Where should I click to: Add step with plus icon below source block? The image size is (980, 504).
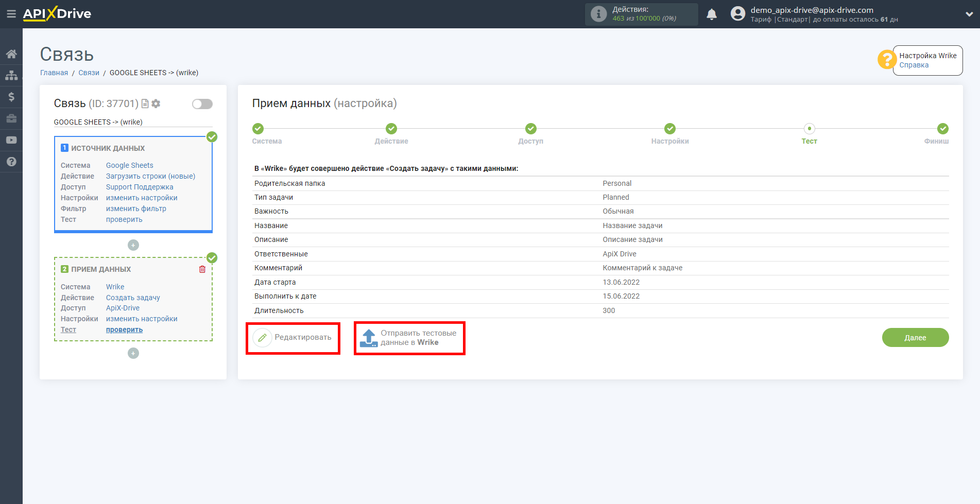point(133,245)
